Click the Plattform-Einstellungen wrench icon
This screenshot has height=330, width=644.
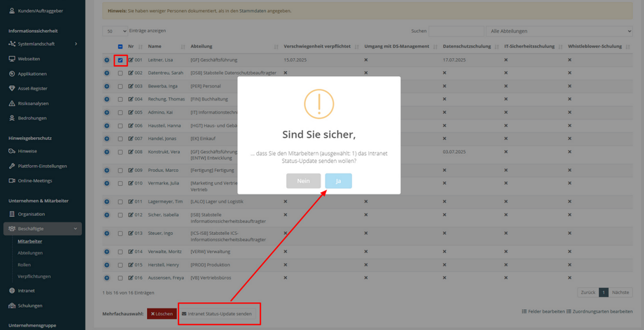pyautogui.click(x=12, y=166)
